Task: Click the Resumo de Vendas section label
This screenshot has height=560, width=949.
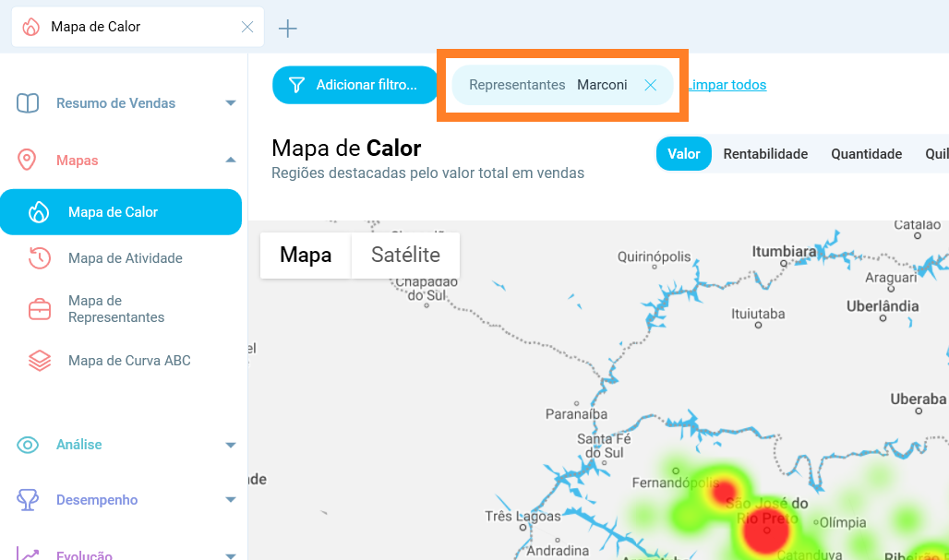Action: [x=115, y=102]
